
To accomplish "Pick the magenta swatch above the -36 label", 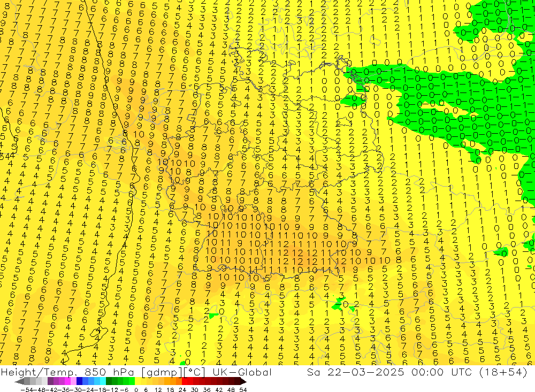I will coord(67,381).
